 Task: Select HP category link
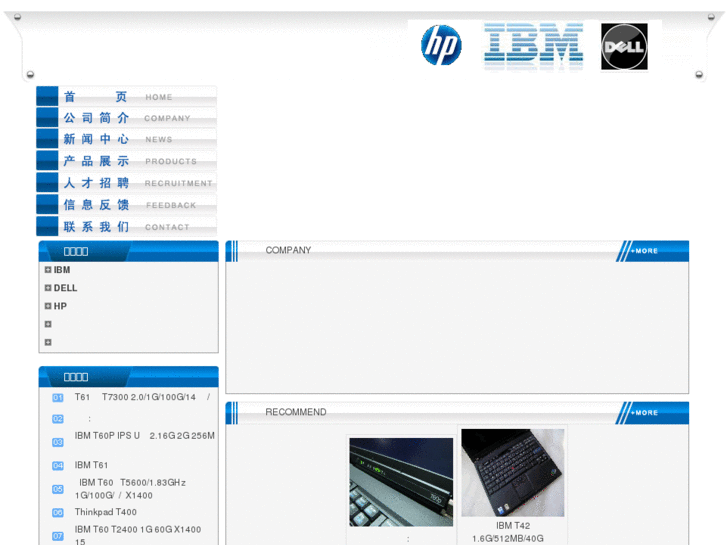coord(60,306)
